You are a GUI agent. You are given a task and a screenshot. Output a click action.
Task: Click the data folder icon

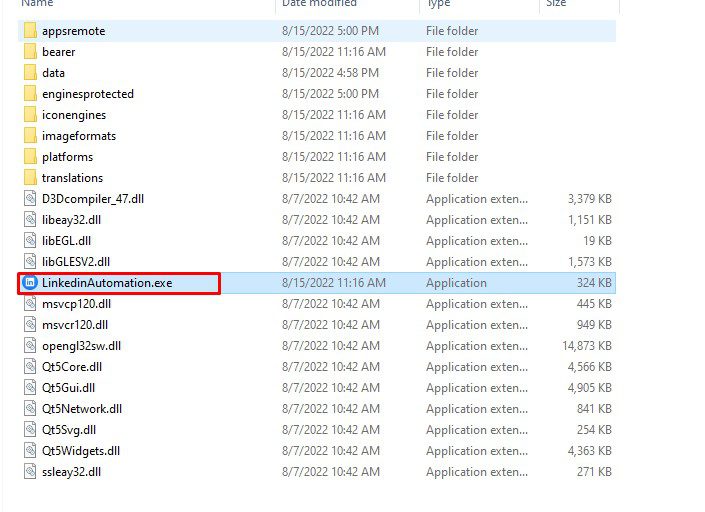30,73
